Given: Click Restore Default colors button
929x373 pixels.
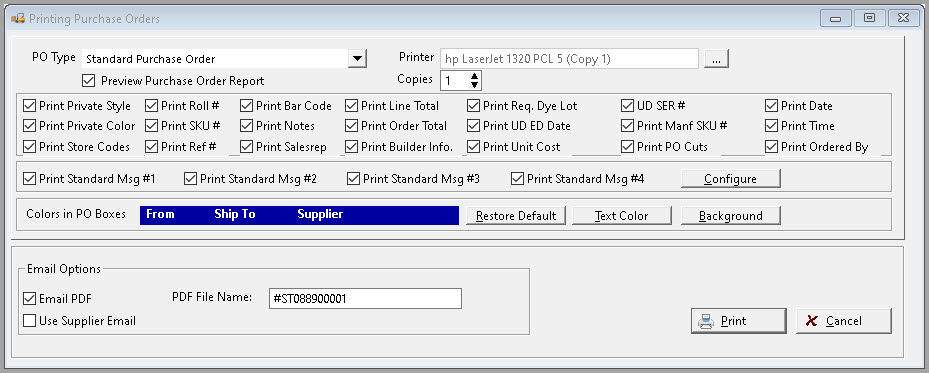Looking at the screenshot, I should coord(516,216).
